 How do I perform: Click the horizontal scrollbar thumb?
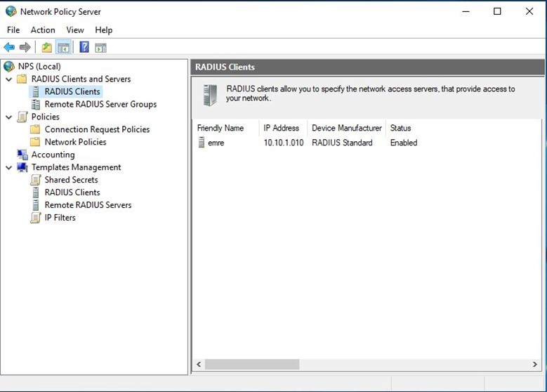coord(252,365)
